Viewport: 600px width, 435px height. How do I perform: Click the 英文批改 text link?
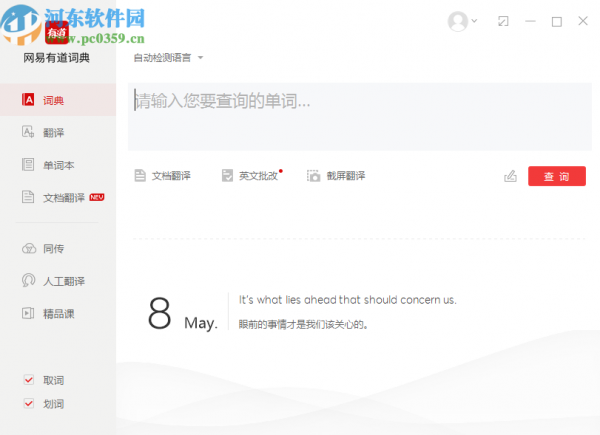(258, 176)
